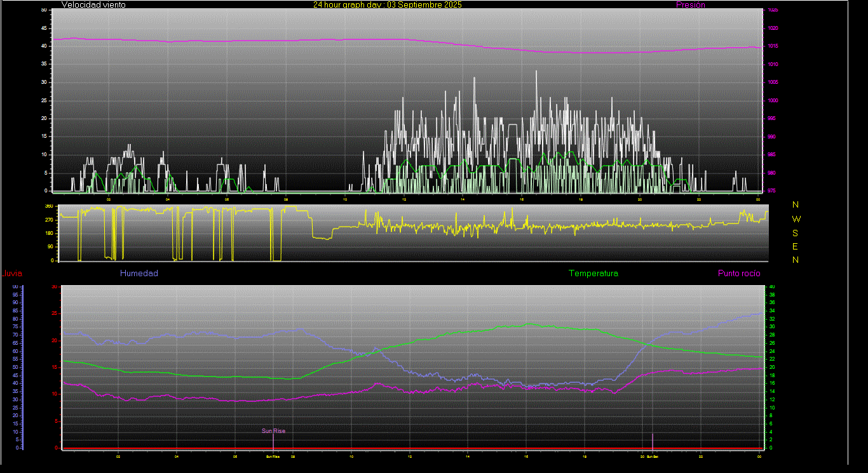Click the 'W' wind direction letter
Screen dimensions: 868x473
[797, 219]
